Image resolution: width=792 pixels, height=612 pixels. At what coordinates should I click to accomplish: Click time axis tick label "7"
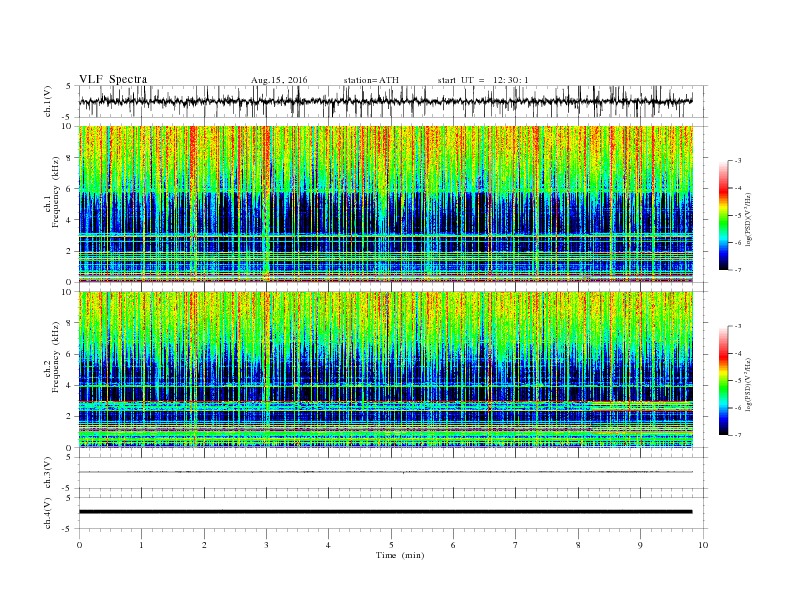[x=516, y=545]
